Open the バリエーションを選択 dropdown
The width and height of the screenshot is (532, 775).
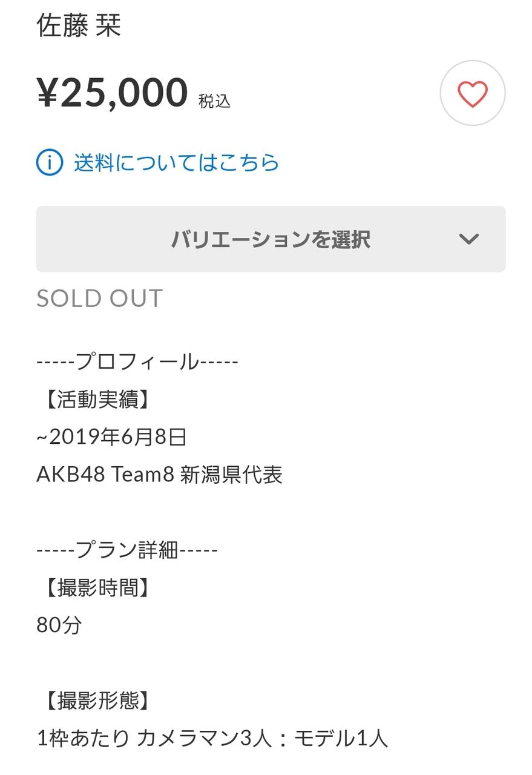tap(270, 239)
